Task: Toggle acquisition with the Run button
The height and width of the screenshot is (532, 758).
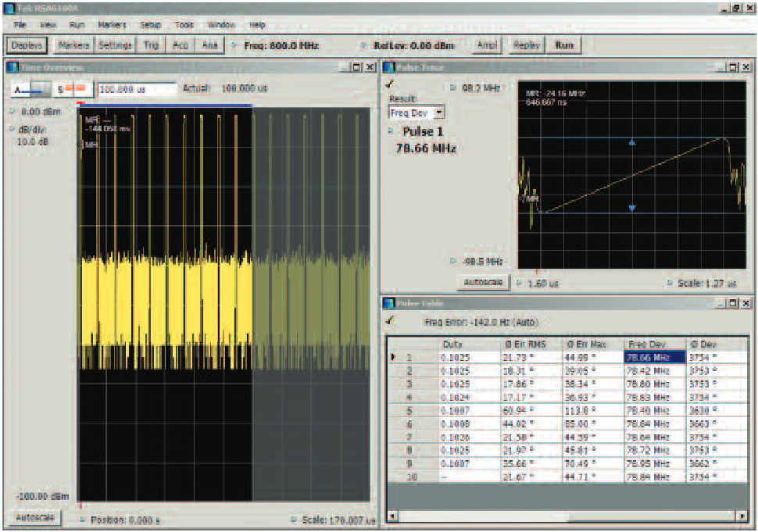Action: pos(565,45)
